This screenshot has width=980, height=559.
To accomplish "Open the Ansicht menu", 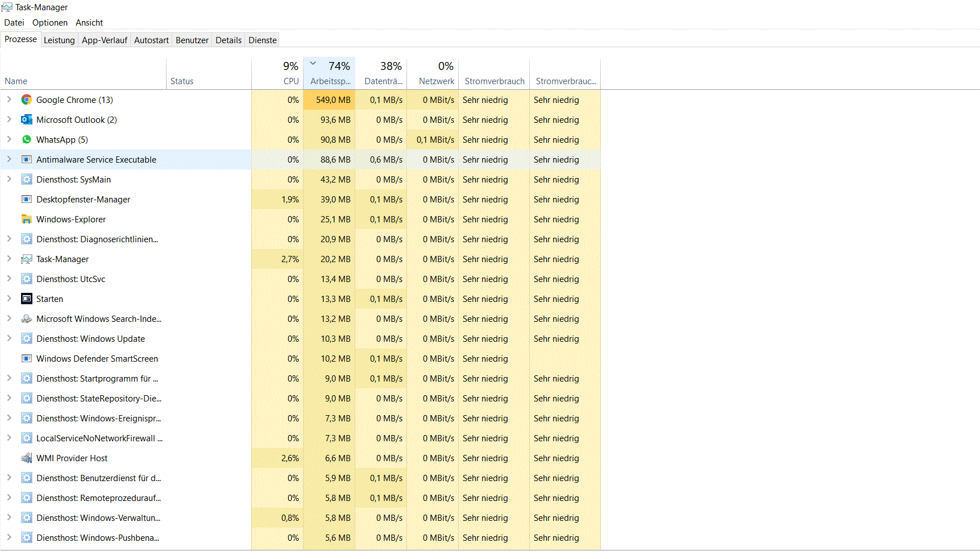I will [x=89, y=23].
